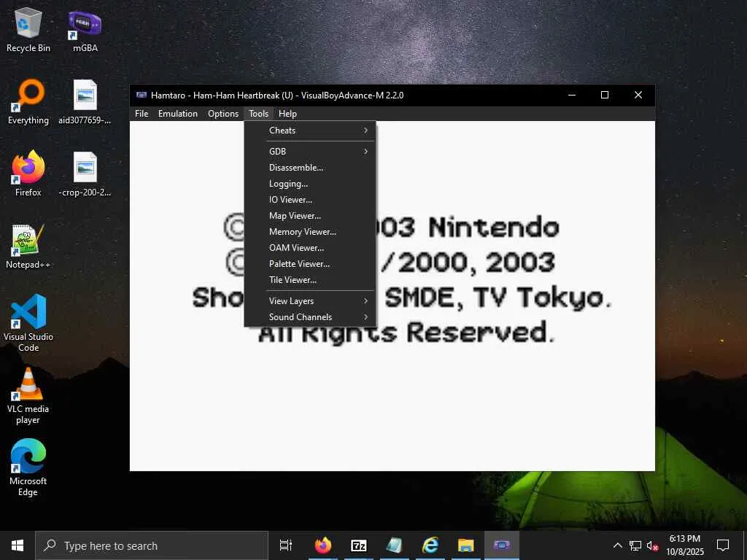Open the Help menu
Screen dimensions: 747x560
tap(287, 113)
